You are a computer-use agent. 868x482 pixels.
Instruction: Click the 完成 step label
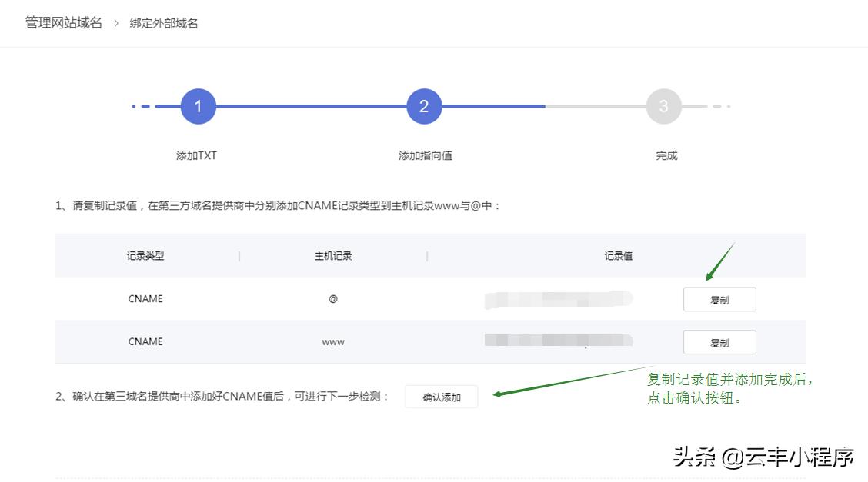click(664, 155)
